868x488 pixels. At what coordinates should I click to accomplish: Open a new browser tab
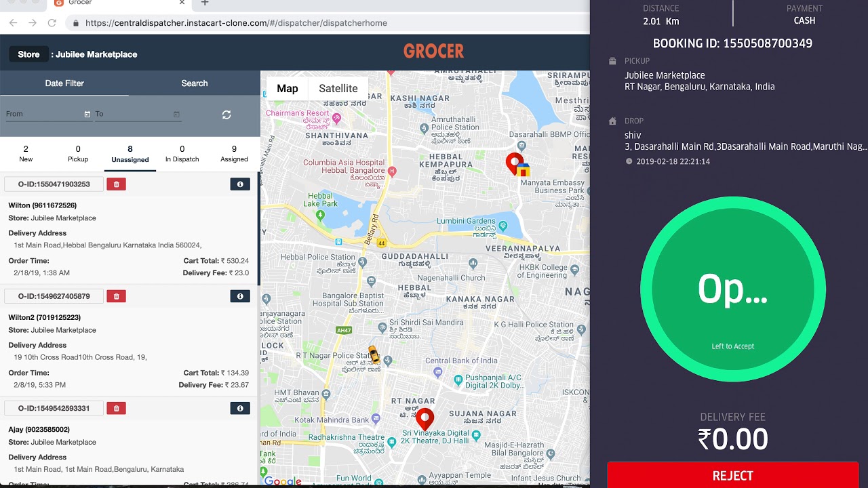pos(205,3)
